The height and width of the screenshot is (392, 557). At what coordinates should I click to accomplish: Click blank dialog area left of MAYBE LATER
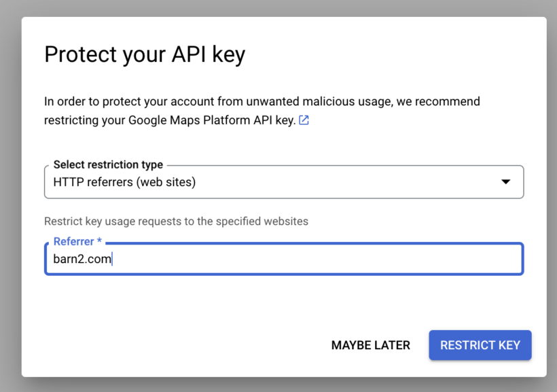(170, 345)
